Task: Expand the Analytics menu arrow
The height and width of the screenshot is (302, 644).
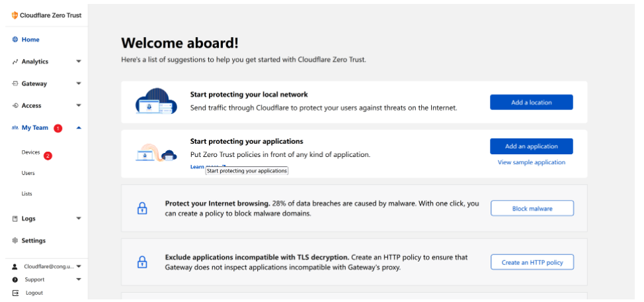Action: coord(79,62)
